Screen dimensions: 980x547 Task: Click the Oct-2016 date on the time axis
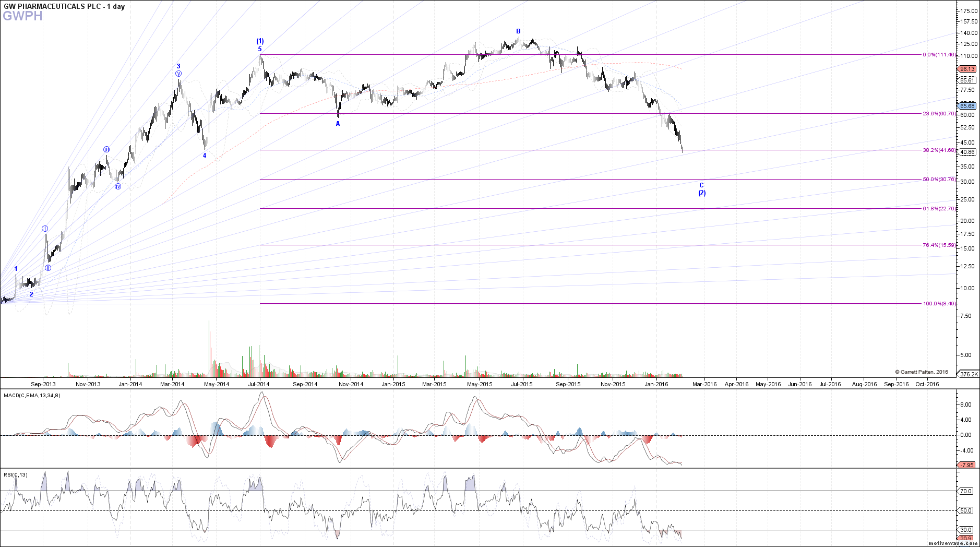point(927,384)
